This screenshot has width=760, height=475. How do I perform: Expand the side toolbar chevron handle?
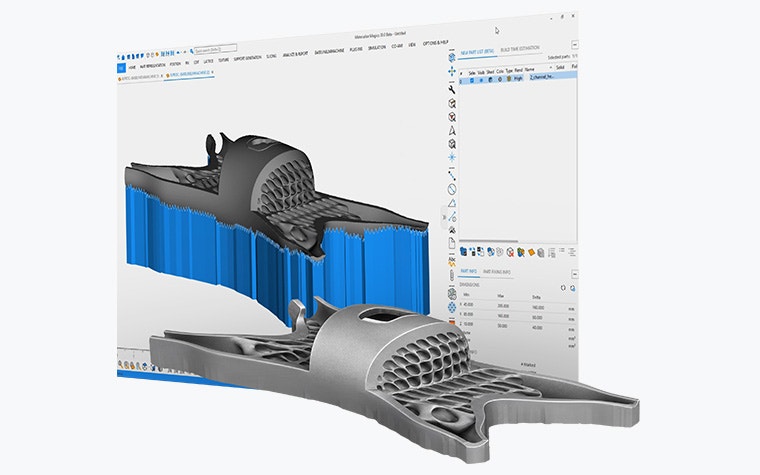click(x=444, y=218)
